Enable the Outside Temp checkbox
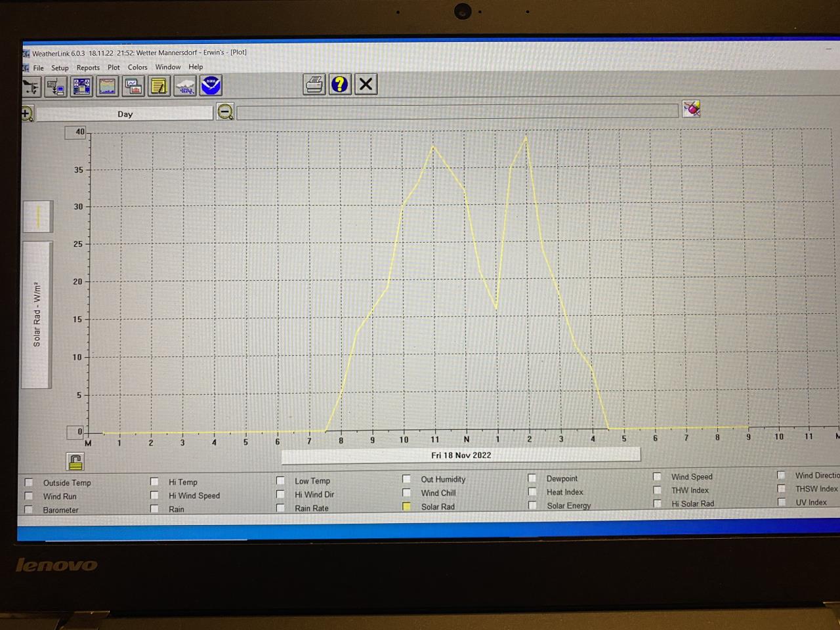The image size is (840, 630). tap(28, 483)
